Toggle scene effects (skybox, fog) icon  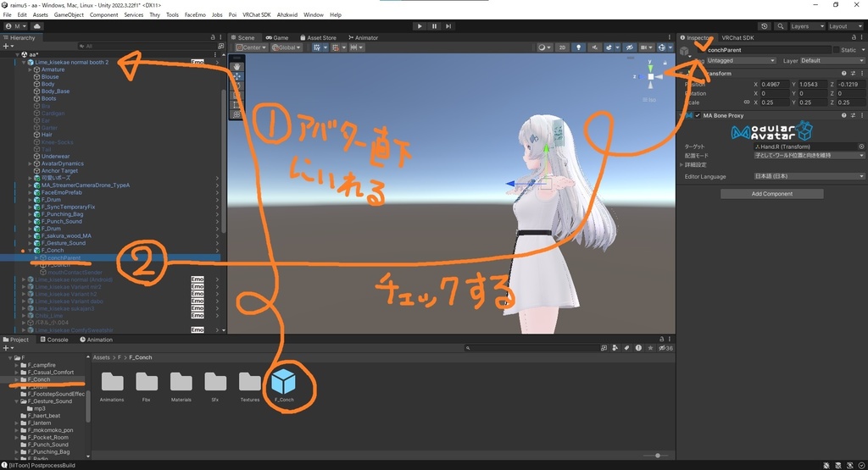(610, 47)
